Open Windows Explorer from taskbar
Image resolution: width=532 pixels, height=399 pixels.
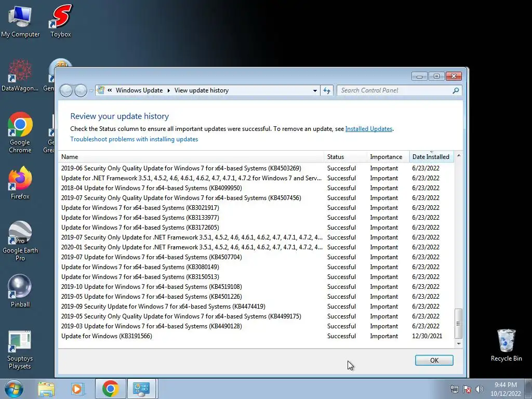46,389
